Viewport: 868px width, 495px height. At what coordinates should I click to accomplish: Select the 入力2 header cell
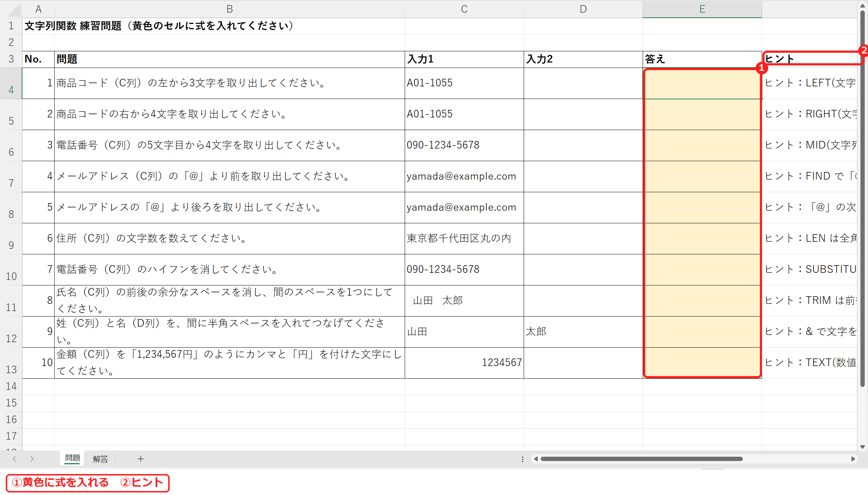(x=583, y=59)
